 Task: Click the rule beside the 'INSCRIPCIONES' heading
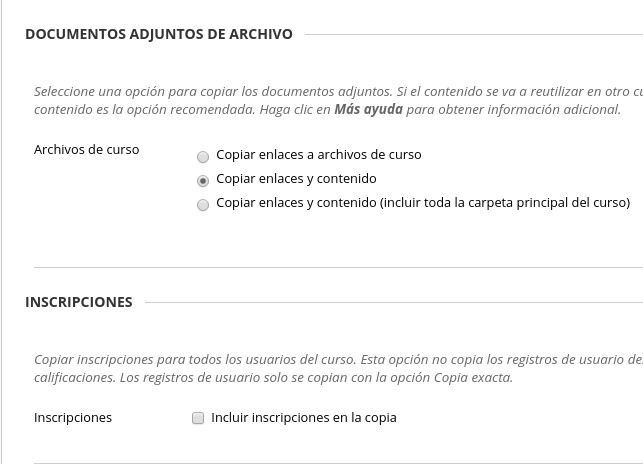392,303
